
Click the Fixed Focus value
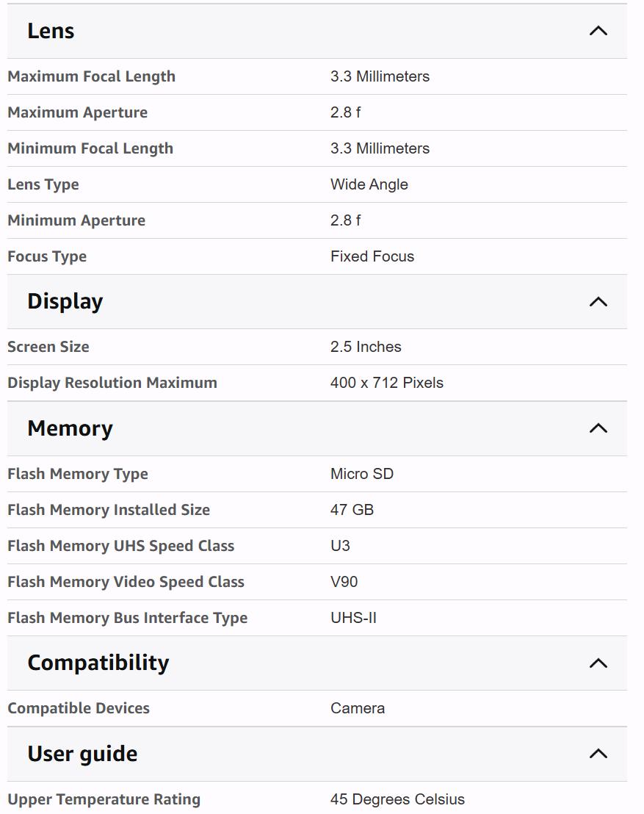tap(372, 256)
